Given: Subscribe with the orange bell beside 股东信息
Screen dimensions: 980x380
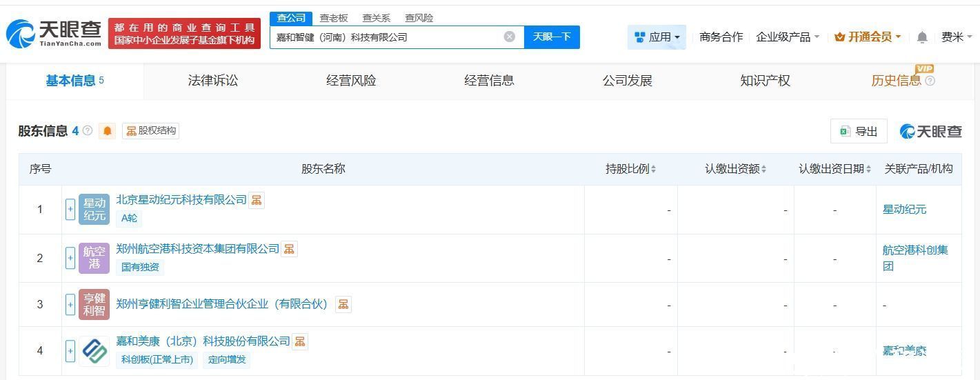Looking at the screenshot, I should [x=107, y=131].
